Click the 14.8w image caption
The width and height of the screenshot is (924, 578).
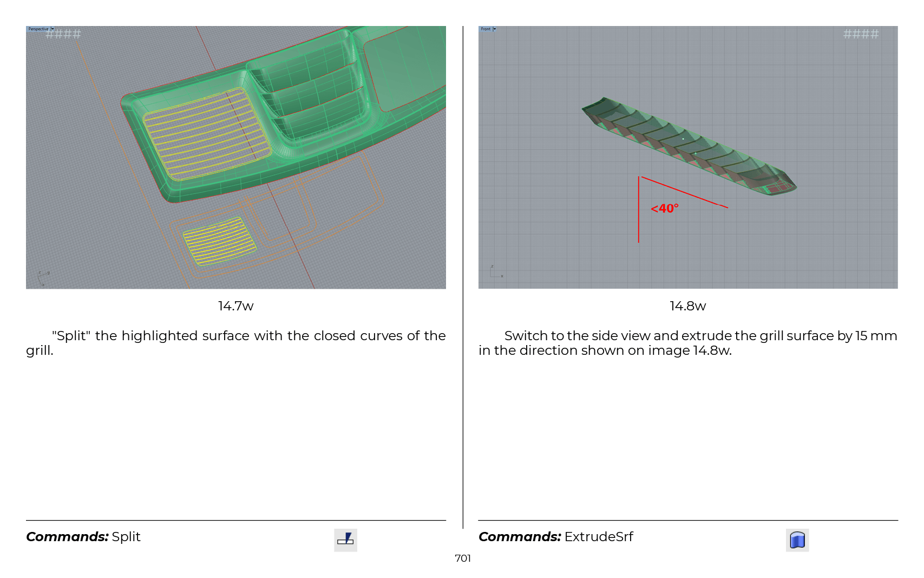click(x=687, y=306)
